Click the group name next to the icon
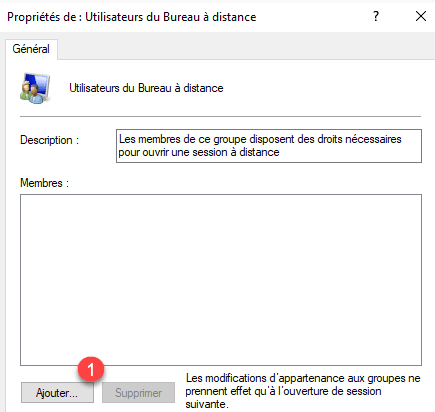435x412 pixels. coord(146,88)
